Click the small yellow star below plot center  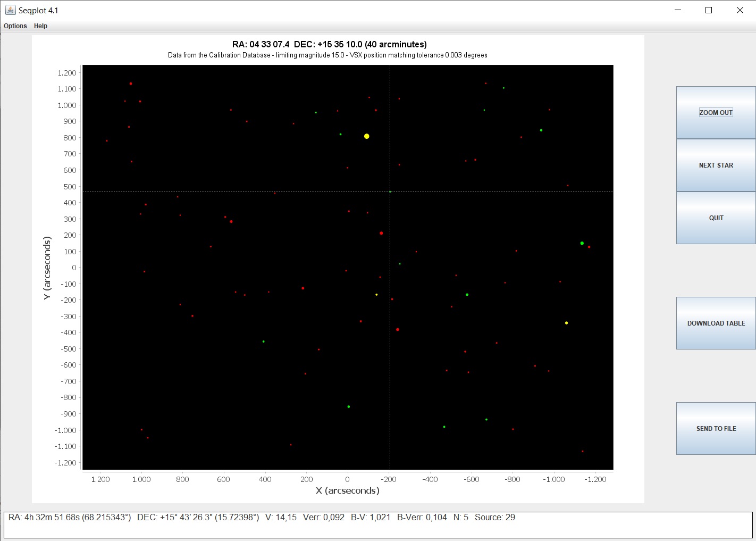tap(376, 295)
